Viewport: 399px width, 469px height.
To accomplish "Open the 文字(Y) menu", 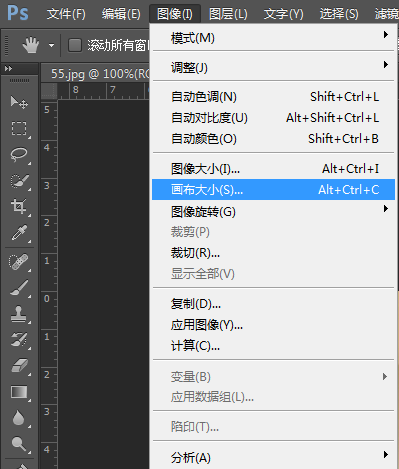I will pos(284,14).
